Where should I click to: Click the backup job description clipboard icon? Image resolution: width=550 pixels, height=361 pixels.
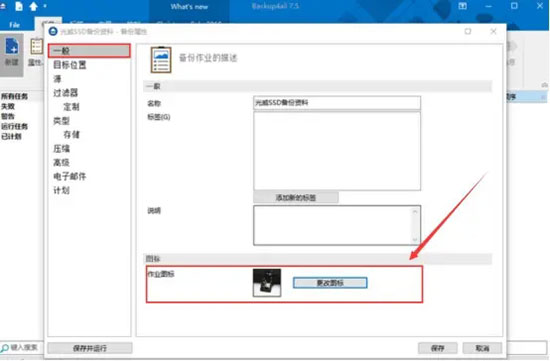161,60
